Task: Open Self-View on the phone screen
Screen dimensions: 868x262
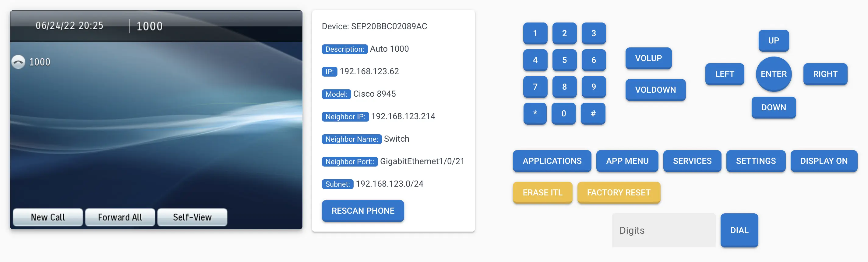Action: [192, 217]
